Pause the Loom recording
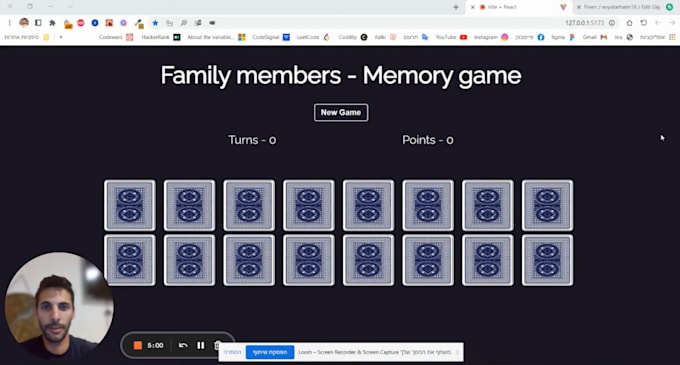The width and height of the screenshot is (680, 365). click(200, 345)
